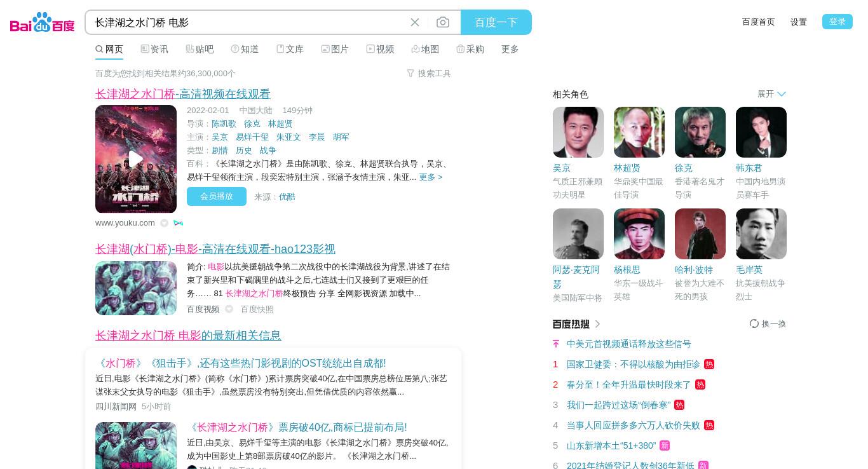Click the 百度一下 search button
868x469 pixels.
(496, 22)
